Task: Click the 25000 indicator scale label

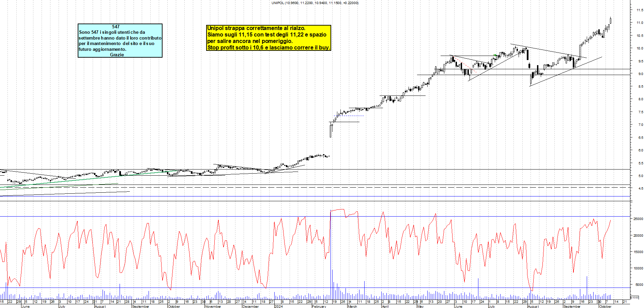Action: pos(638,219)
